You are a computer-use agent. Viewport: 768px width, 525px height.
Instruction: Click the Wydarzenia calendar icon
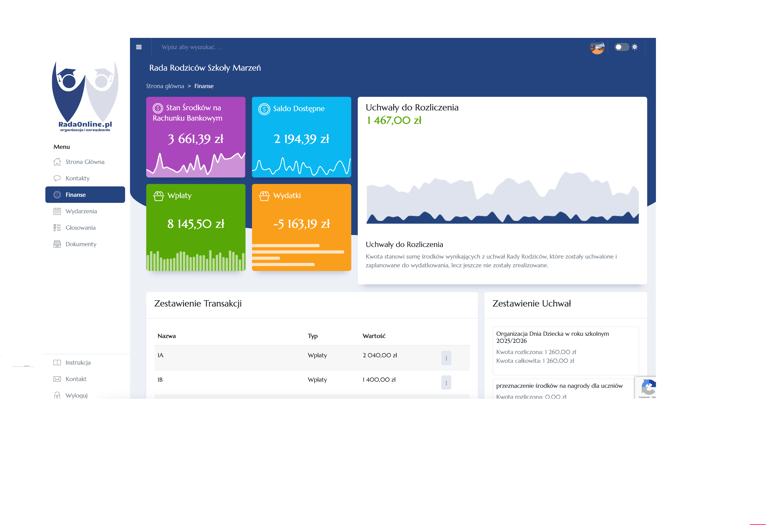click(x=57, y=211)
